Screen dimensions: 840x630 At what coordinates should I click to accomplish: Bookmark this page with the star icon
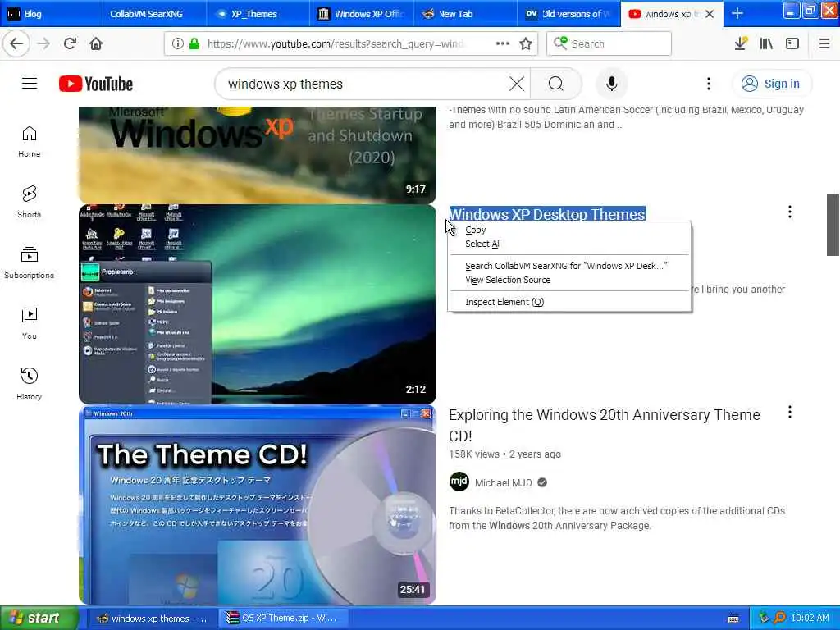pyautogui.click(x=526, y=44)
